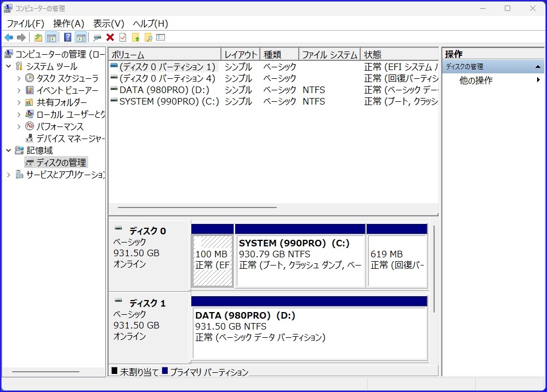This screenshot has width=547, height=392.
Task: Click the ディスク 0 drive icon
Action: click(118, 228)
